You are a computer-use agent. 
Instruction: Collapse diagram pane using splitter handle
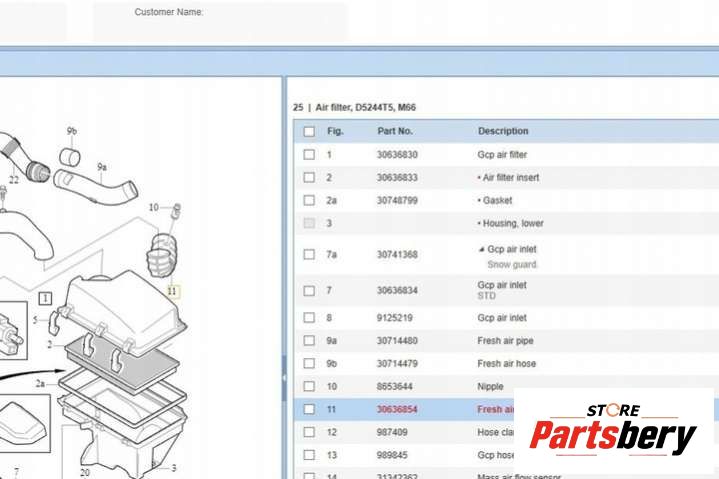pos(284,378)
